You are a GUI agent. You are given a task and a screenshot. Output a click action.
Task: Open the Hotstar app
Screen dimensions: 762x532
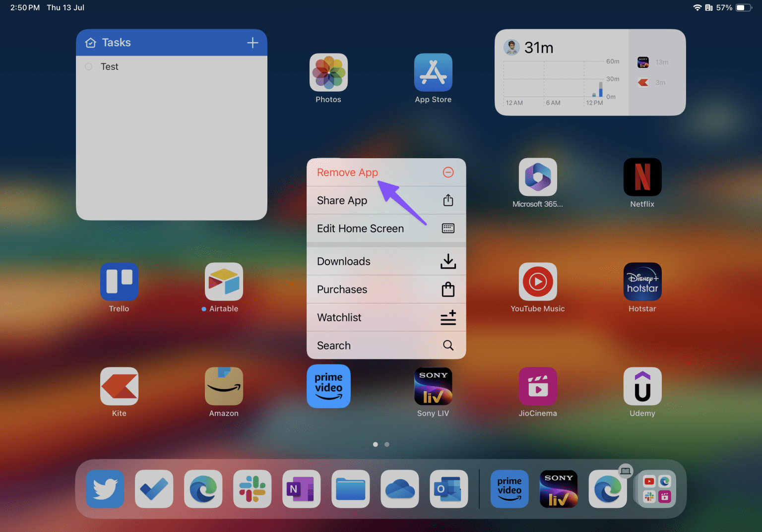[642, 282]
